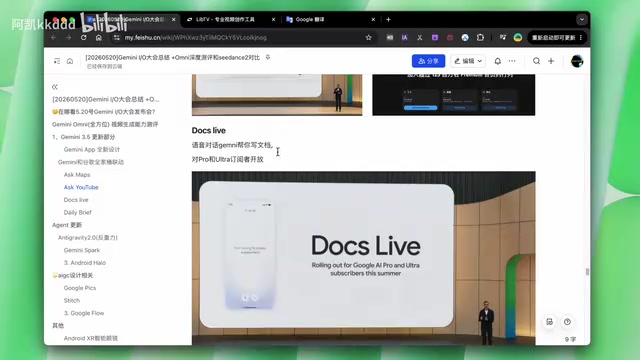Screen dimensions: 640x360
Task: Go back with the browser back arrow
Action: tap(53, 38)
